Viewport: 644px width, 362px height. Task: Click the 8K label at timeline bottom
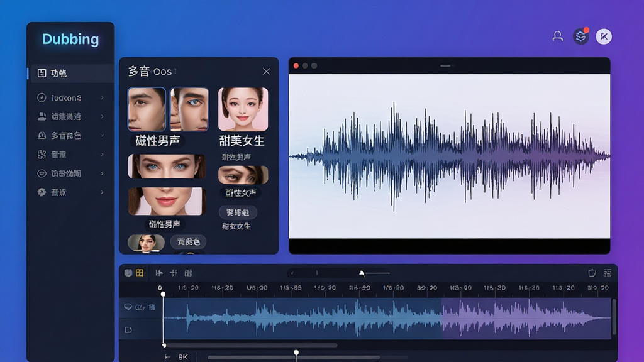(183, 357)
